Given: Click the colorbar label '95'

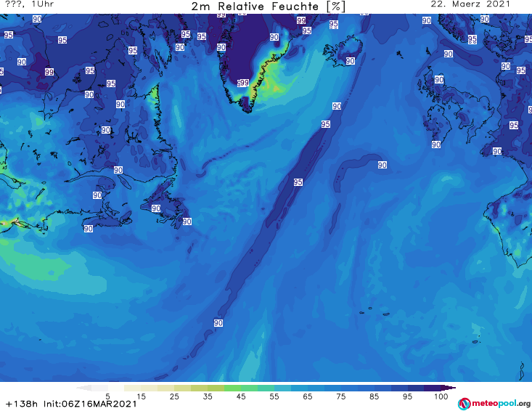Looking at the screenshot, I should (407, 396).
